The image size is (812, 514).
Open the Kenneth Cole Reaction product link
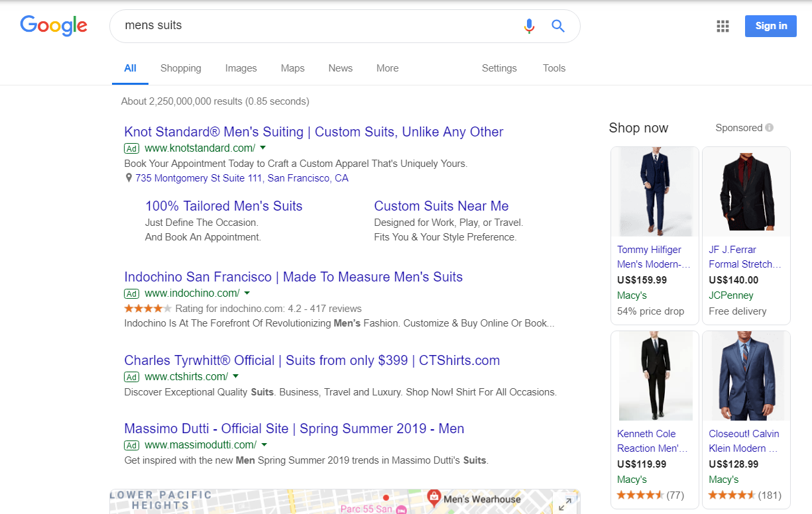(x=652, y=441)
